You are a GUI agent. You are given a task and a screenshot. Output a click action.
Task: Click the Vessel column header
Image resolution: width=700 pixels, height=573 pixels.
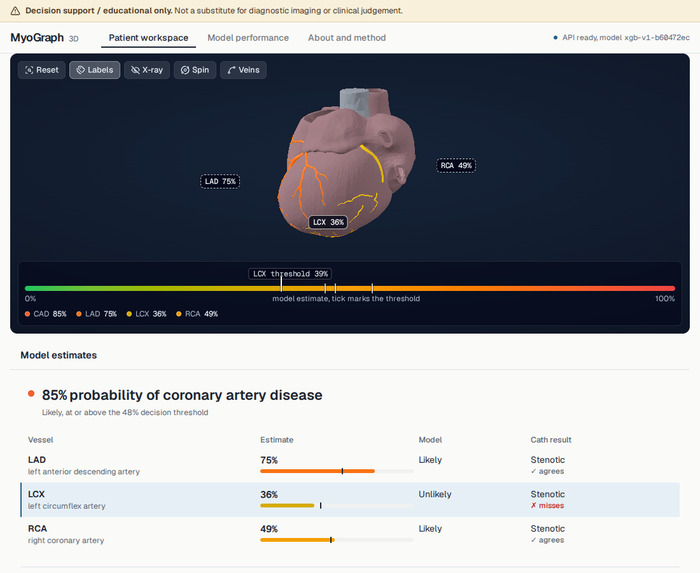pyautogui.click(x=41, y=440)
